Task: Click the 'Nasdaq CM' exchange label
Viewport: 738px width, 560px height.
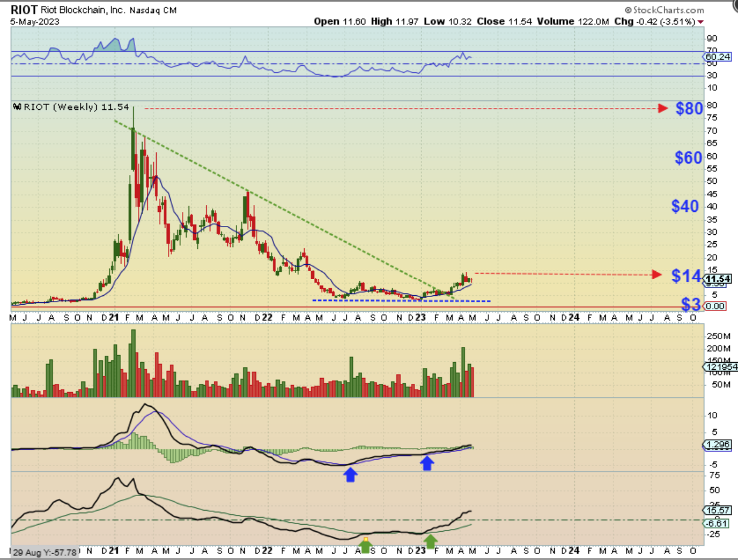Action: point(153,10)
